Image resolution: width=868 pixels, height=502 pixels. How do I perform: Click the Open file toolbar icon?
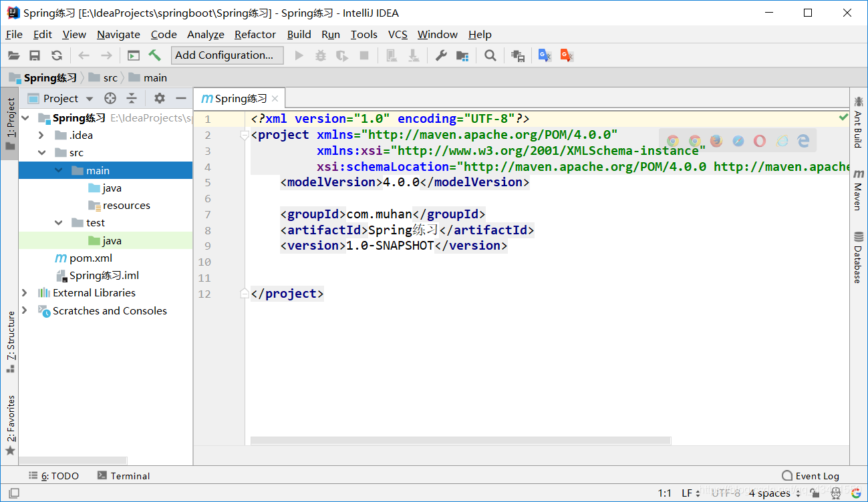click(13, 55)
